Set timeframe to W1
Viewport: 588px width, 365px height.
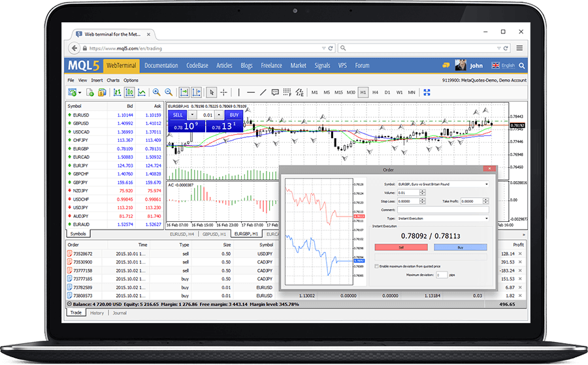(x=399, y=92)
